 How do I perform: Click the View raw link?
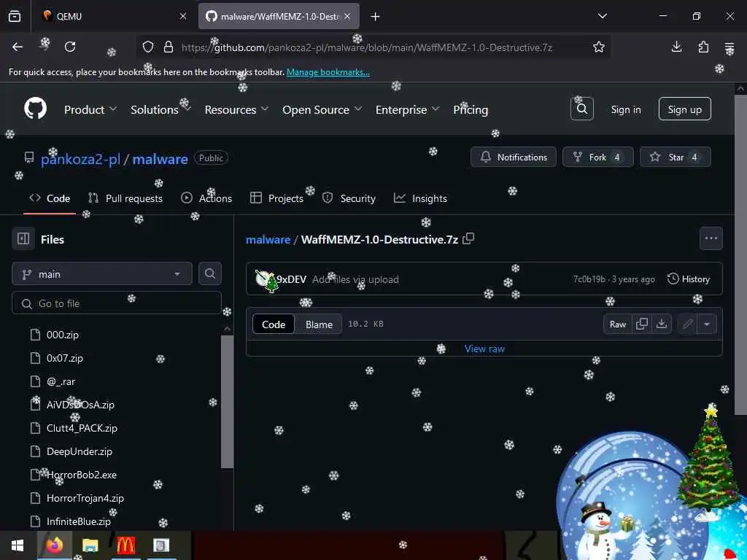(x=484, y=349)
